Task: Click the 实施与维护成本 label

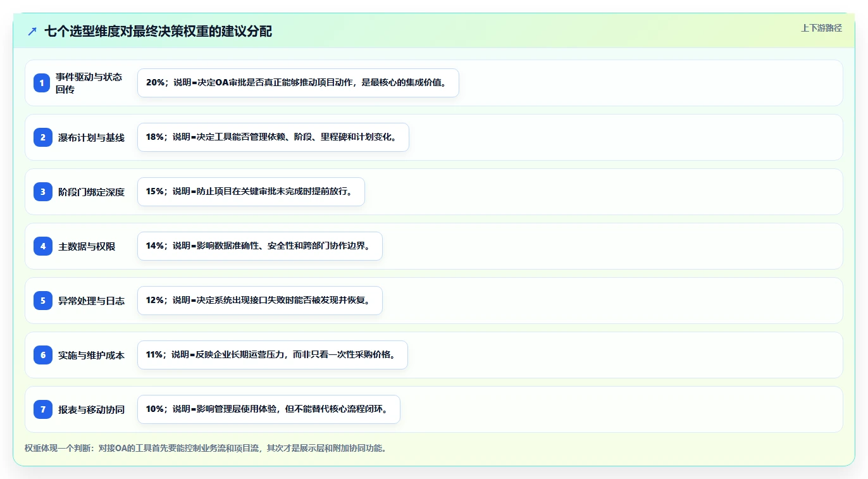Action: [x=92, y=355]
